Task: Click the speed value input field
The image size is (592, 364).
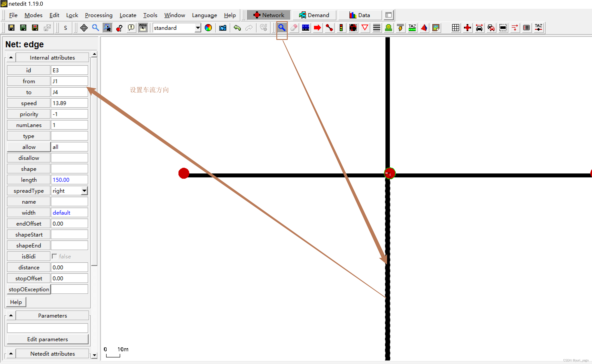Action: (69, 103)
